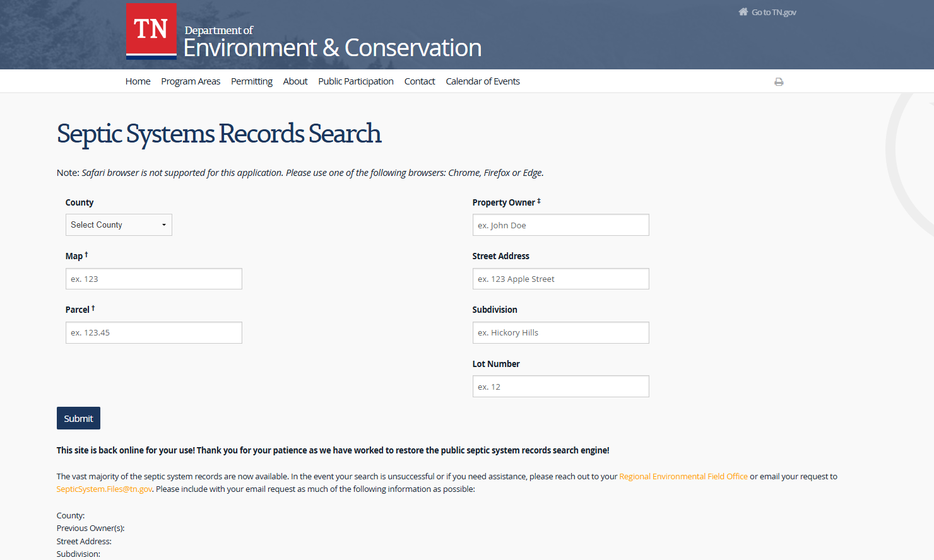Click the print page icon

coord(779,82)
